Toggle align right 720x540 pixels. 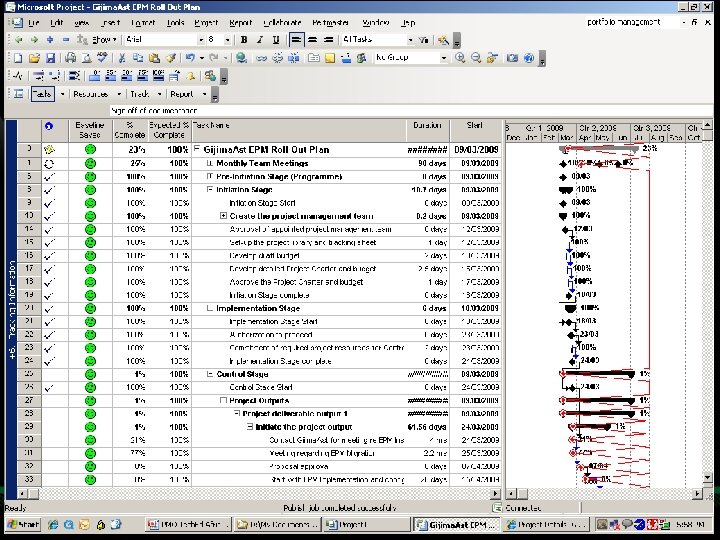328,40
